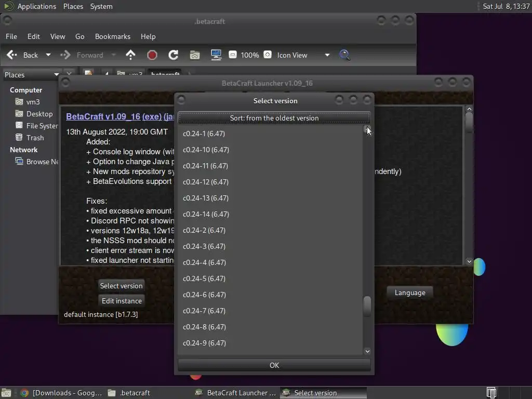Click changelog scroll down arrow in launcher
The height and width of the screenshot is (399, 532).
pyautogui.click(x=469, y=261)
